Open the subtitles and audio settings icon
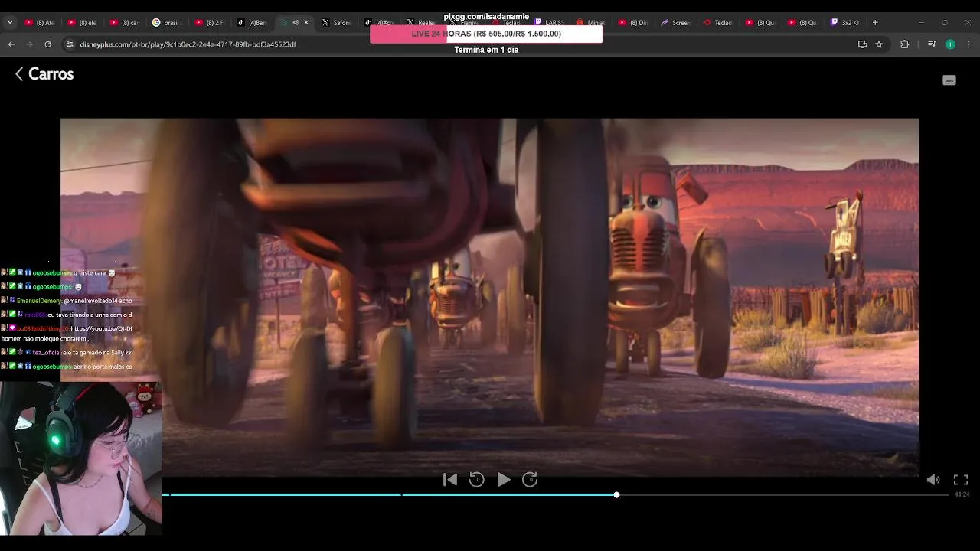Viewport: 980px width, 551px height. 949,80
